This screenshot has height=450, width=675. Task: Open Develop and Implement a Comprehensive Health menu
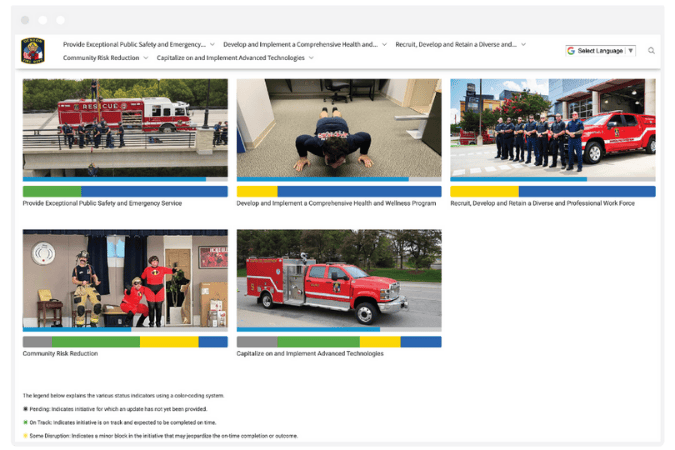tap(300, 44)
